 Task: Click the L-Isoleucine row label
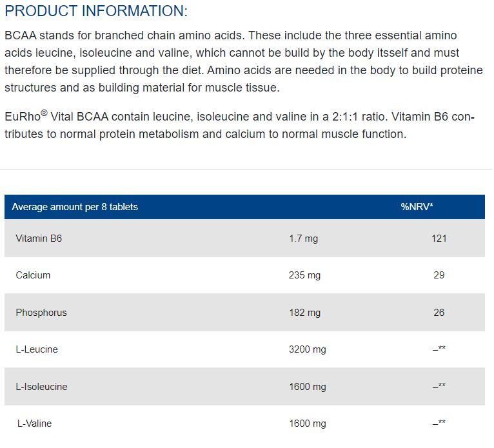pyautogui.click(x=41, y=387)
